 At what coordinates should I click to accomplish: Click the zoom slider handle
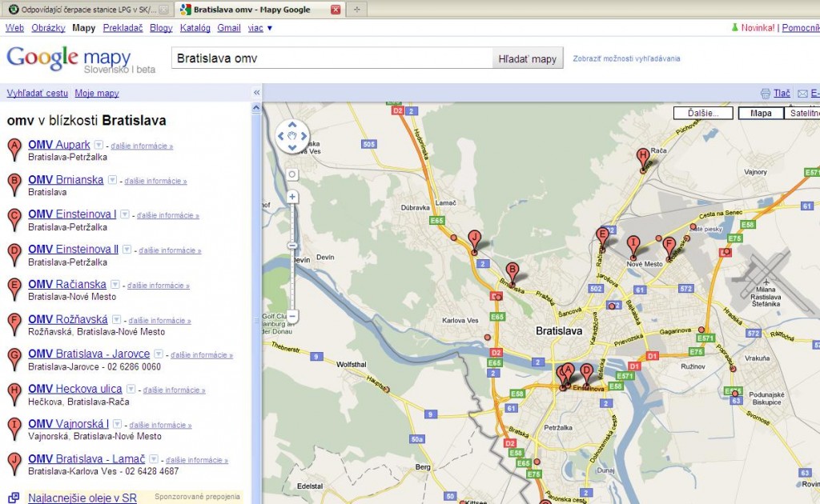coord(292,246)
